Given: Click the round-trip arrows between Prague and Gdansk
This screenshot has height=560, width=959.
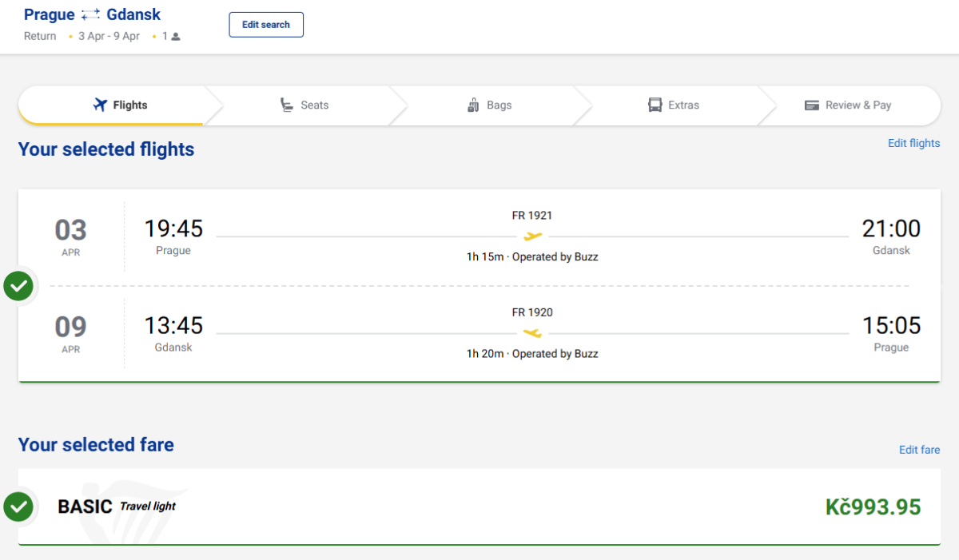Looking at the screenshot, I should click(90, 15).
